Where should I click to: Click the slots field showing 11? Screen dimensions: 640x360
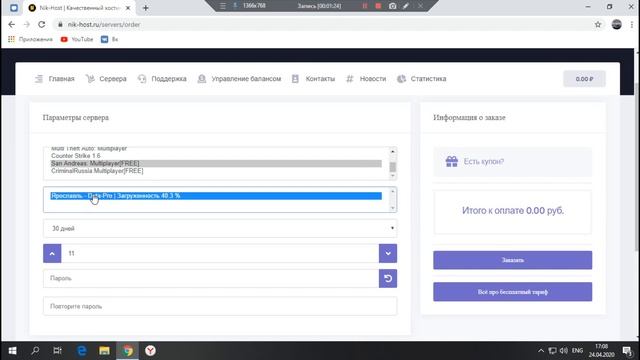click(220, 253)
